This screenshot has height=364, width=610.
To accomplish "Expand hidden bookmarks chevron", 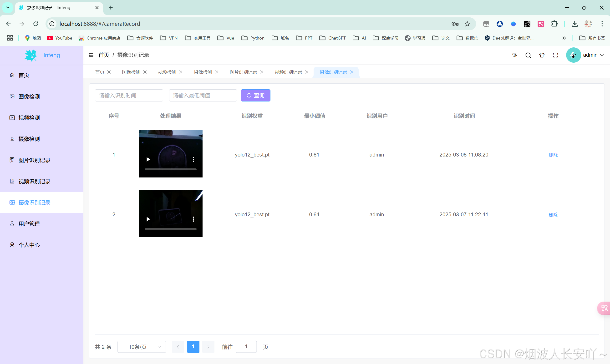I will pyautogui.click(x=564, y=38).
